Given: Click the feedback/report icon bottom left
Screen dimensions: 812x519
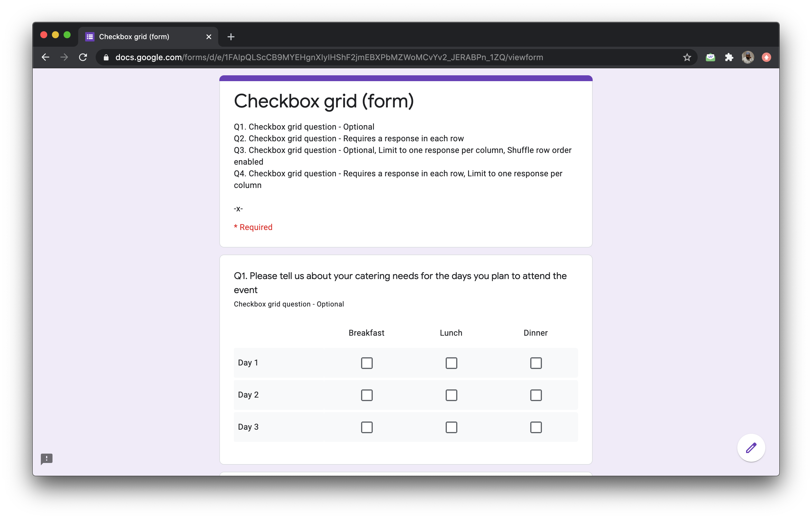Looking at the screenshot, I should pos(46,458).
